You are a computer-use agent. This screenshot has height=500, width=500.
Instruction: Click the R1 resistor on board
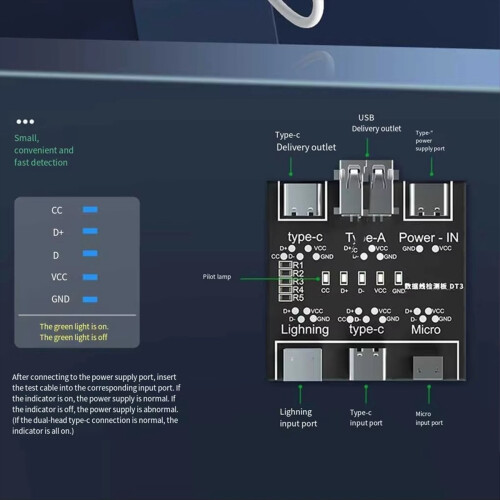click(285, 265)
